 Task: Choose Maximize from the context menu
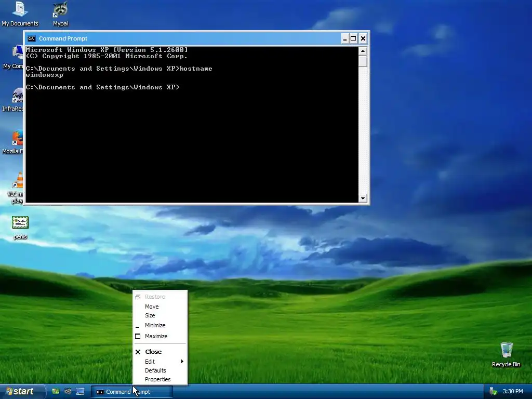[x=160, y=336]
